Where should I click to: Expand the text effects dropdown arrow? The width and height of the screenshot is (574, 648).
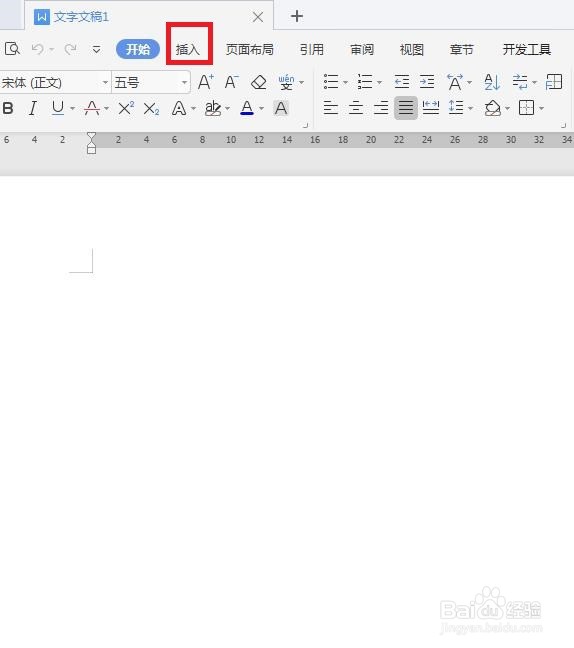click(x=193, y=109)
